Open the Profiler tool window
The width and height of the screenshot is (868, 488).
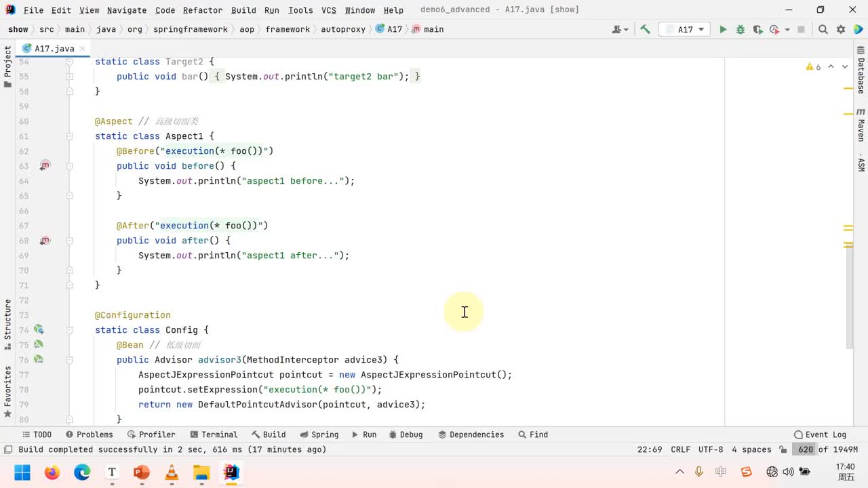click(x=151, y=434)
